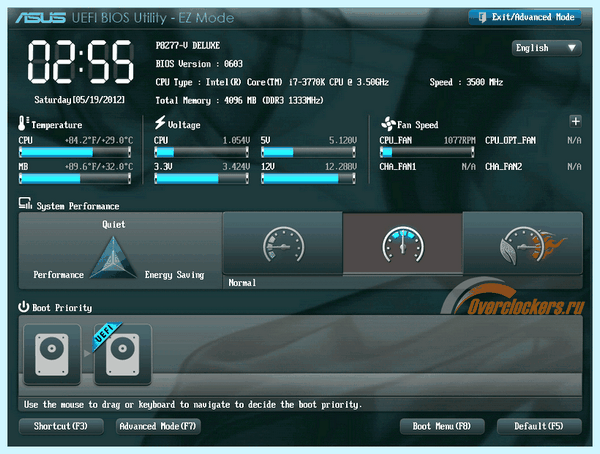Select the Normal performance gauge mode
Viewport: 600px width, 454px height.
(403, 243)
